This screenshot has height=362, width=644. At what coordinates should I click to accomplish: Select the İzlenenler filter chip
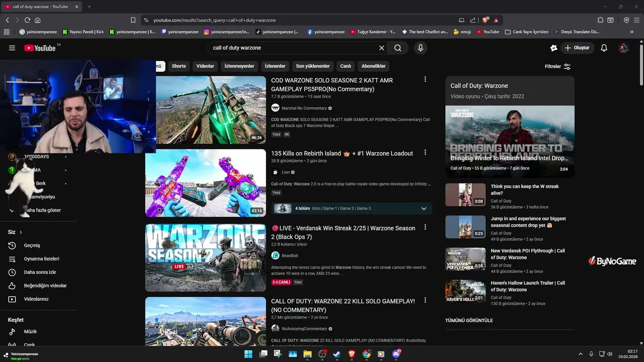click(275, 66)
